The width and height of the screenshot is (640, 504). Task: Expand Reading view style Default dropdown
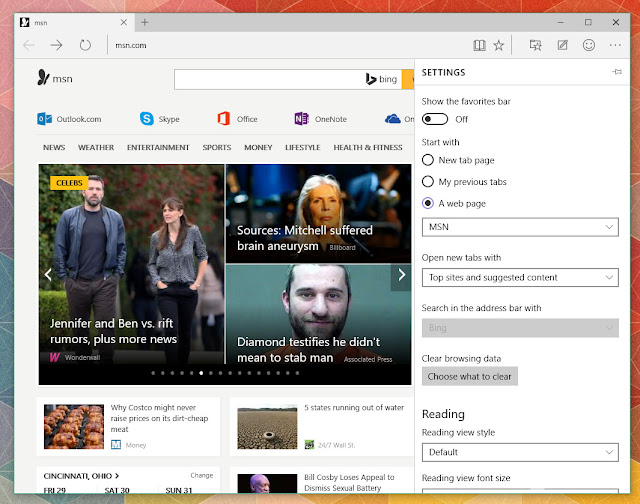pyautogui.click(x=520, y=452)
